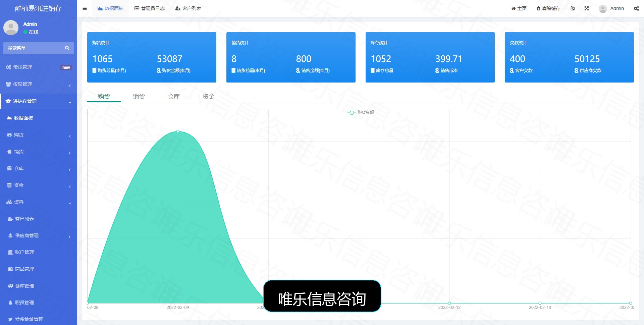Click the chart data point at 2022-02-13

[x=540, y=303]
